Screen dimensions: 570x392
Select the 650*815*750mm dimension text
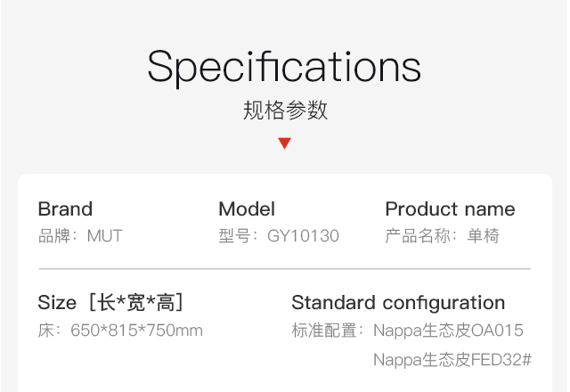pos(136,331)
